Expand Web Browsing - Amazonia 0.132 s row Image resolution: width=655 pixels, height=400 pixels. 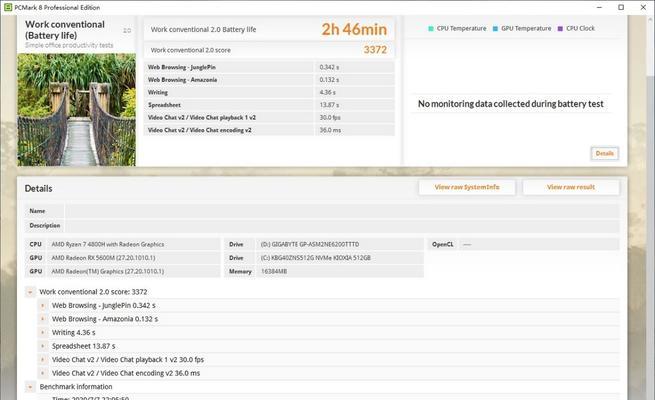coord(43,319)
